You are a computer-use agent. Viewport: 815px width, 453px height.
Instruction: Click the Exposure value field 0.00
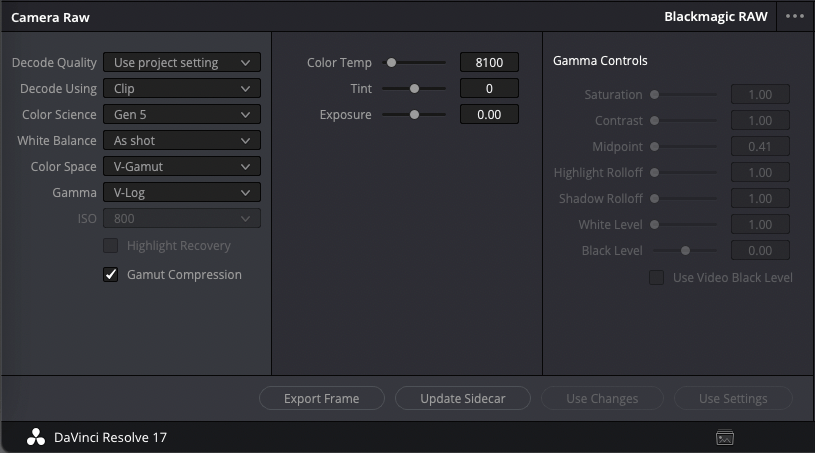pyautogui.click(x=489, y=114)
